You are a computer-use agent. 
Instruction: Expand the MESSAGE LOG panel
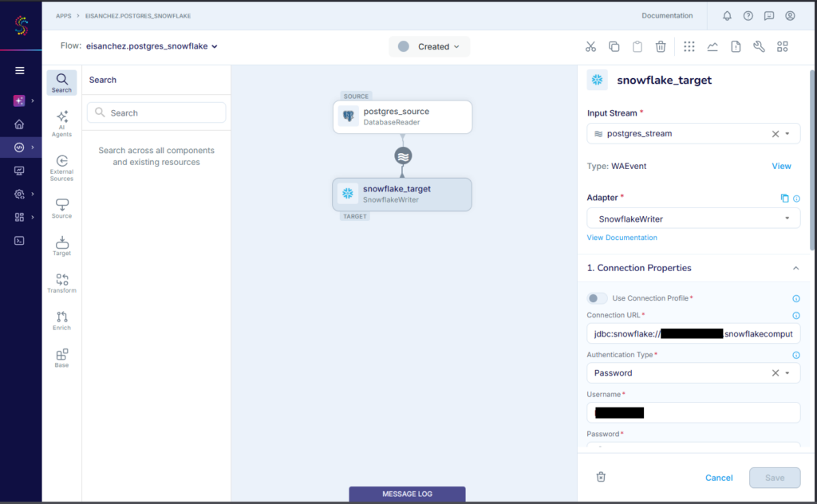click(x=407, y=494)
